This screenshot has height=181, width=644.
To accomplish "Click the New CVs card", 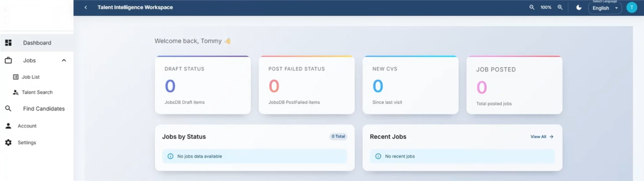I will pyautogui.click(x=410, y=85).
